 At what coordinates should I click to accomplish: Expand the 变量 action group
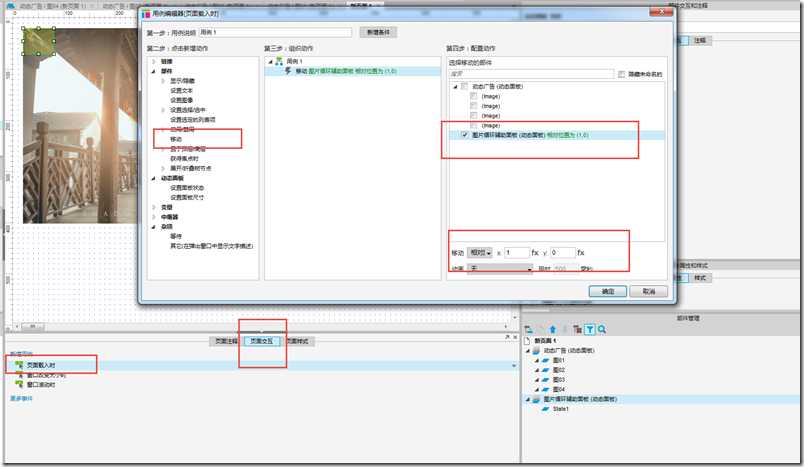pos(153,207)
